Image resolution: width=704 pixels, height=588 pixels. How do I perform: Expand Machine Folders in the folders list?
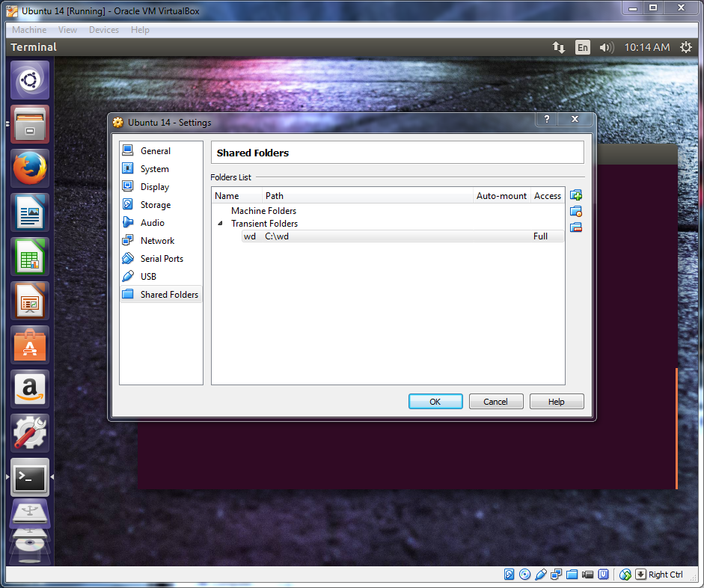click(x=263, y=210)
